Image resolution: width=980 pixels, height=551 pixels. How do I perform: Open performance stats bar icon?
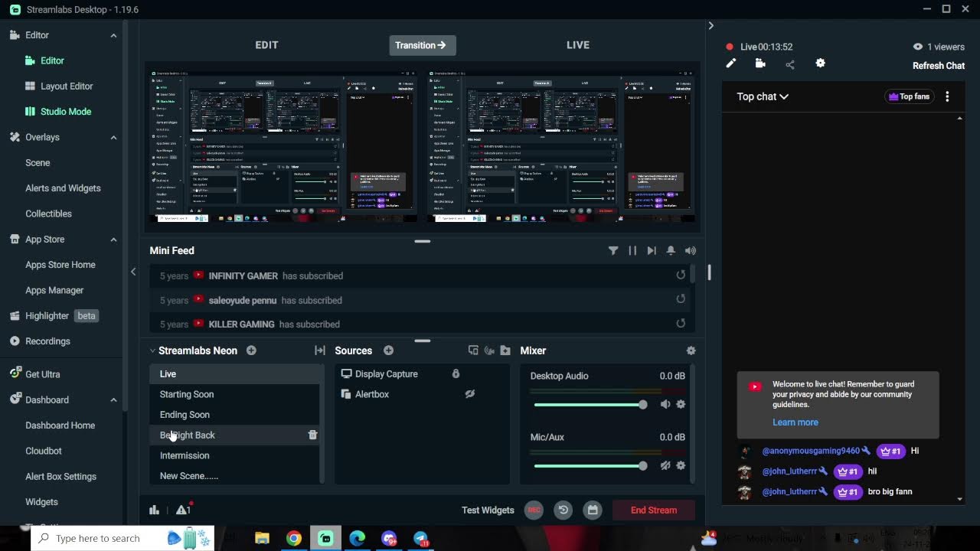coord(154,510)
